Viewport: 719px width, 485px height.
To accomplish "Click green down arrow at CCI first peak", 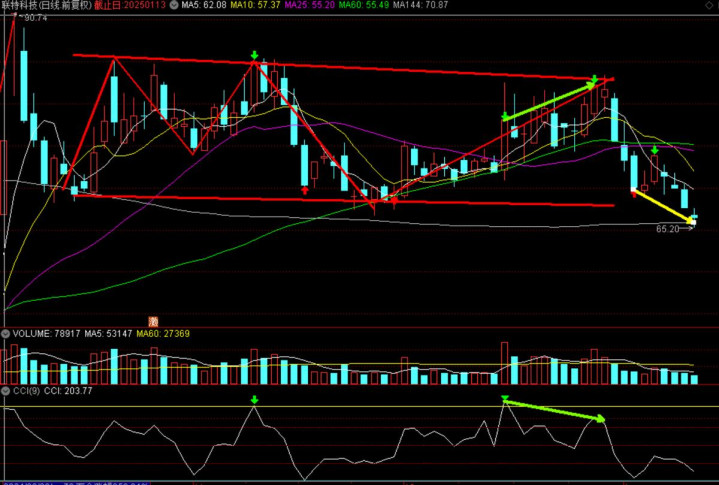I will pos(254,400).
